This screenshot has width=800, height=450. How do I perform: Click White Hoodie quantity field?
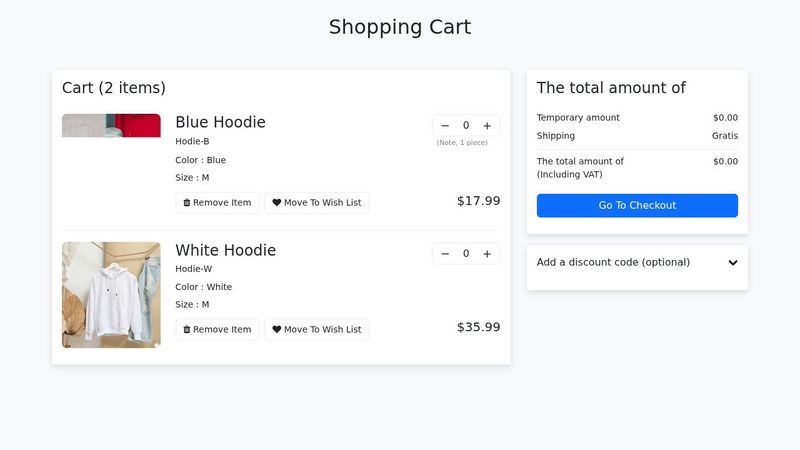[466, 254]
